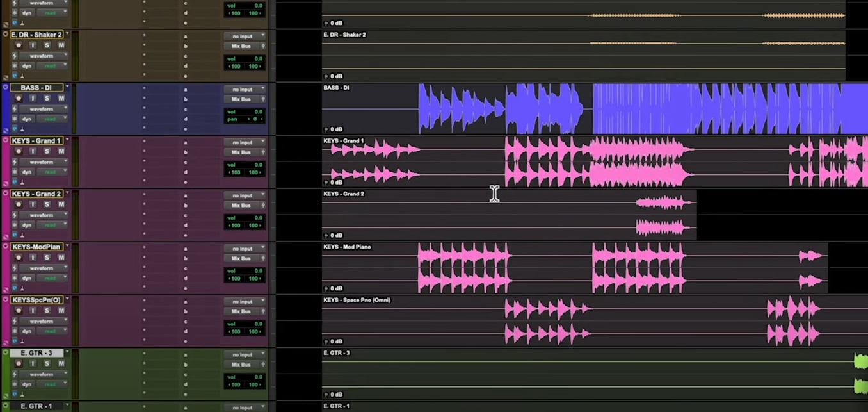Viewport: 868px width, 412px height.
Task: Mute the BASS - DI track
Action: [x=61, y=98]
